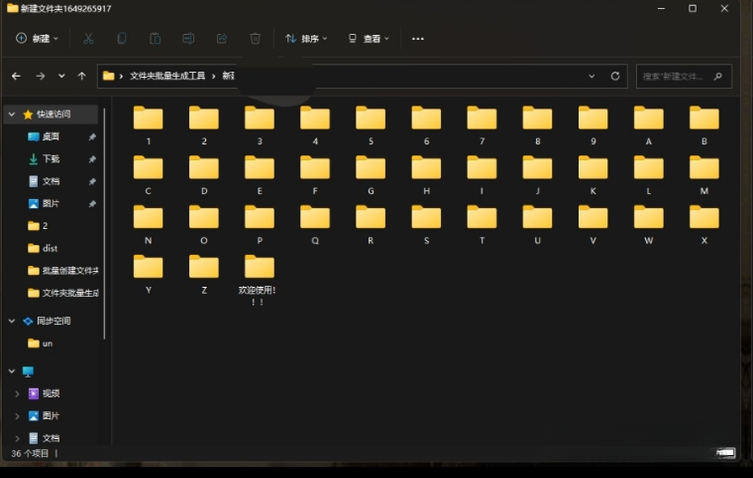Go back with the left arrow
Screen dimensions: 753x478
16,76
